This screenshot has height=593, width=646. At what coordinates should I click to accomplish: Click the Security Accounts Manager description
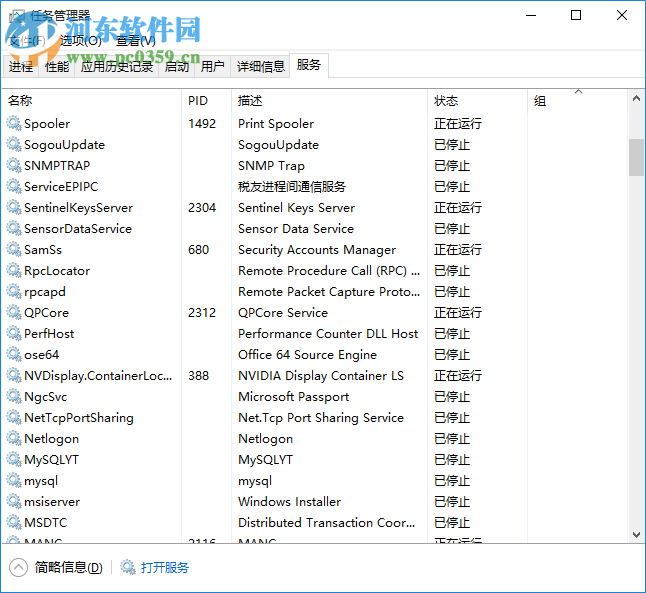[x=317, y=250]
